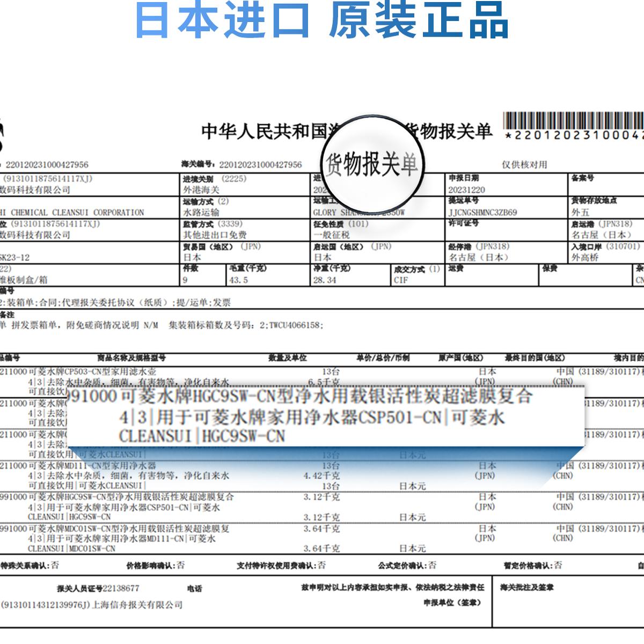Image resolution: width=644 pixels, height=644 pixels.
Task: Select text CHEMICAL CLEANSUI CORPORATION
Action: [77, 213]
